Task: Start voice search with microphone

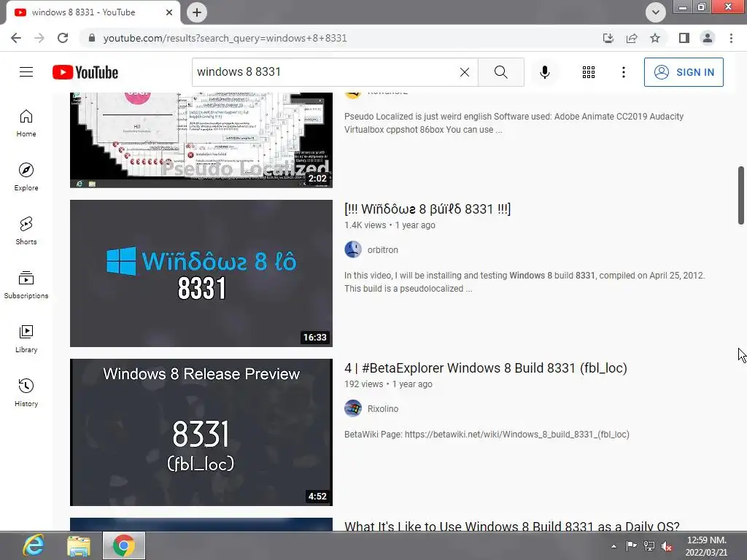Action: pyautogui.click(x=544, y=72)
